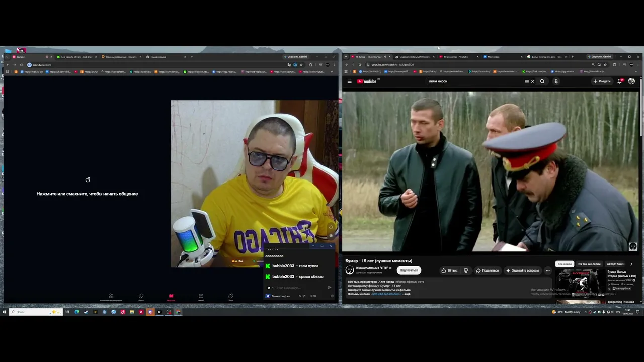Focus the YouTube search field
Screen dimensions: 644x362
point(475,81)
